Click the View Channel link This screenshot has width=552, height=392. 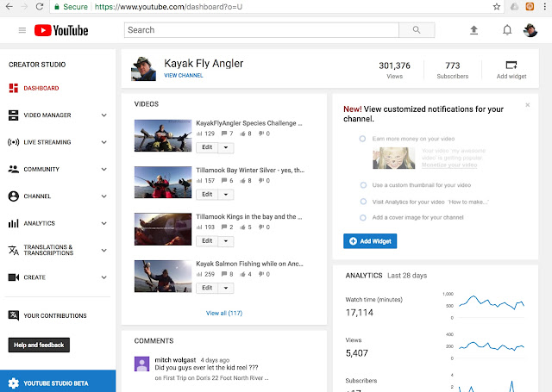tap(184, 75)
